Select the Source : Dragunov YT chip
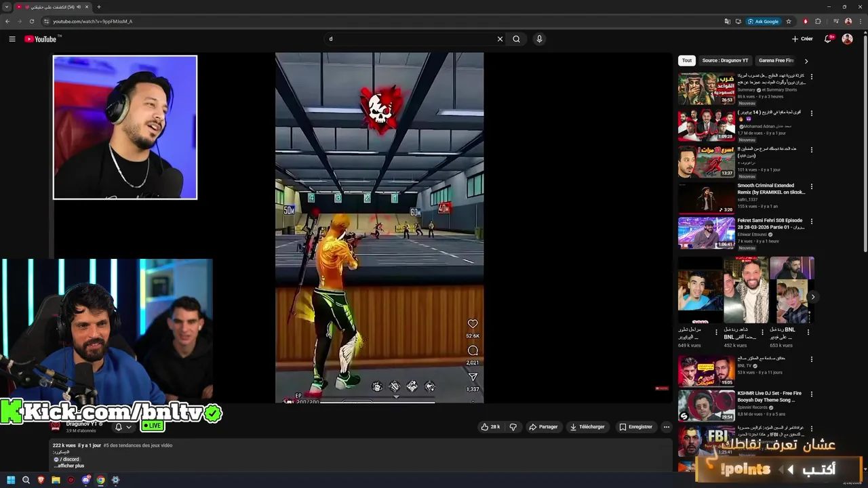 pos(725,60)
